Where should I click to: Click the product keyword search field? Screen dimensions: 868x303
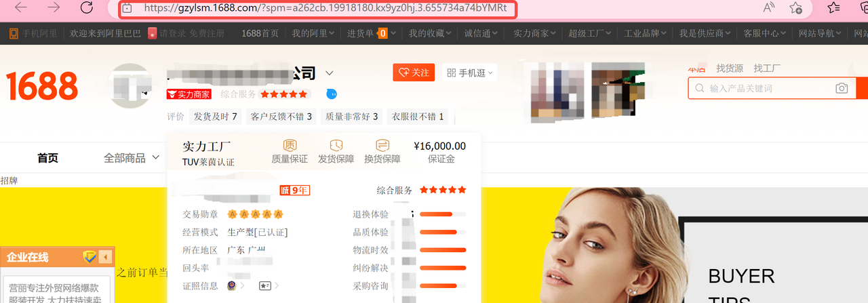point(766,88)
